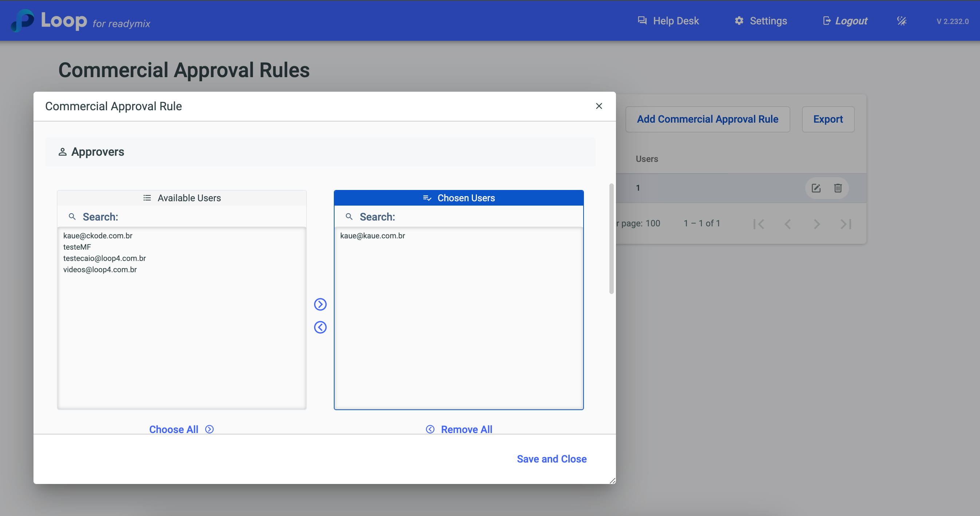Image resolution: width=980 pixels, height=516 pixels.
Task: Go to the last page arrow
Action: click(x=845, y=224)
